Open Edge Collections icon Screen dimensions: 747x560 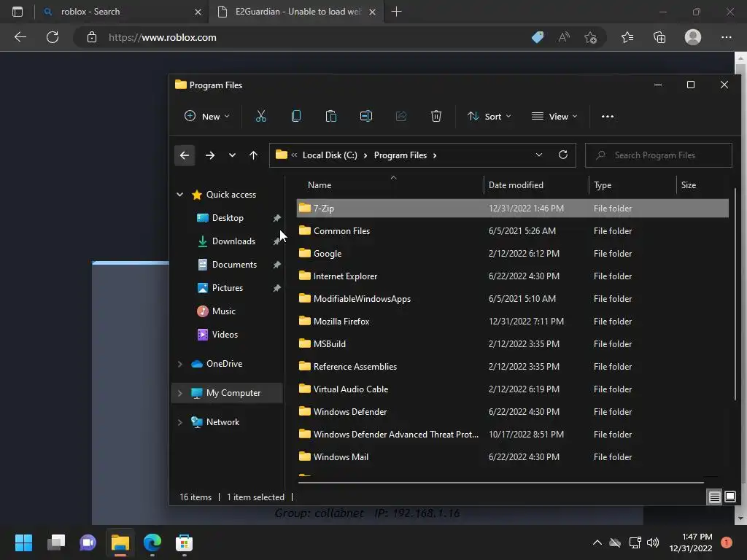coord(659,37)
